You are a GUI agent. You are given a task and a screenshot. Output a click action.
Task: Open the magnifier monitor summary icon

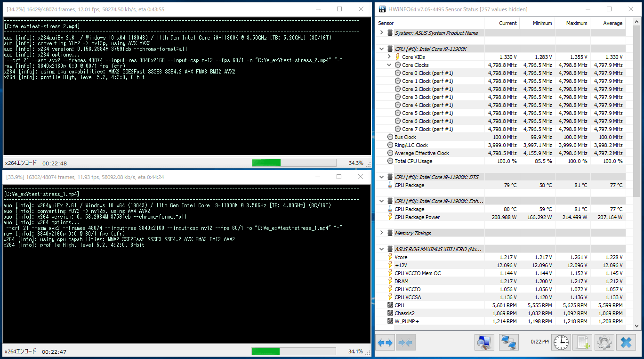[x=484, y=343]
